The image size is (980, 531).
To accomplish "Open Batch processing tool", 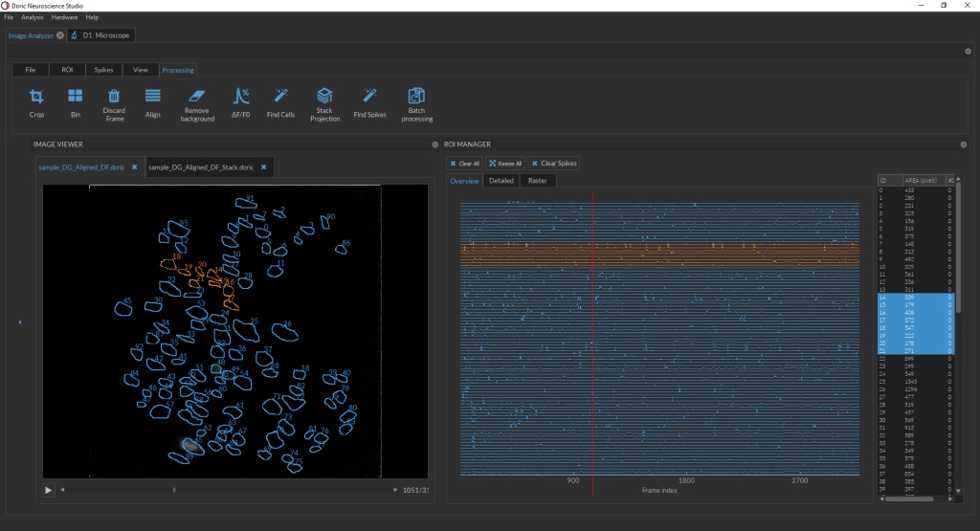I will pyautogui.click(x=416, y=97).
